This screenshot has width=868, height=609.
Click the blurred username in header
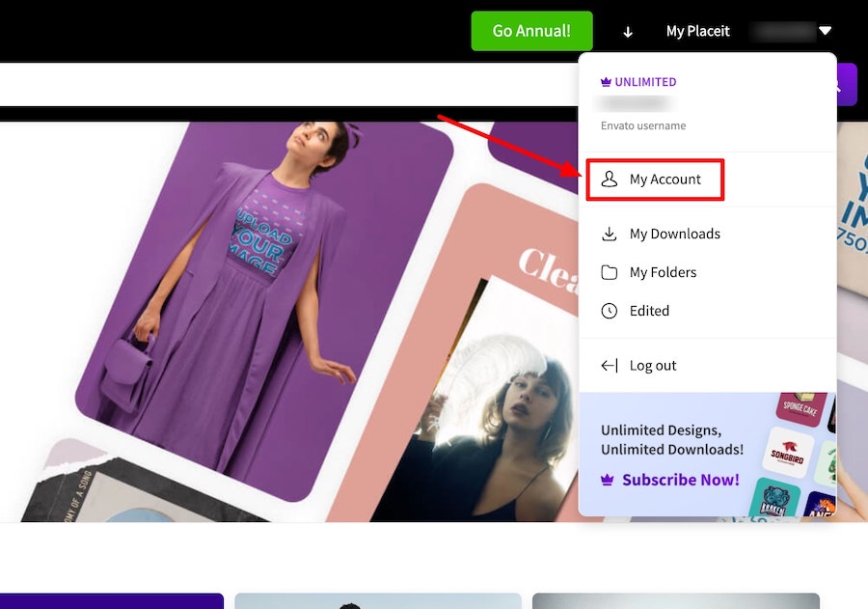pos(783,31)
